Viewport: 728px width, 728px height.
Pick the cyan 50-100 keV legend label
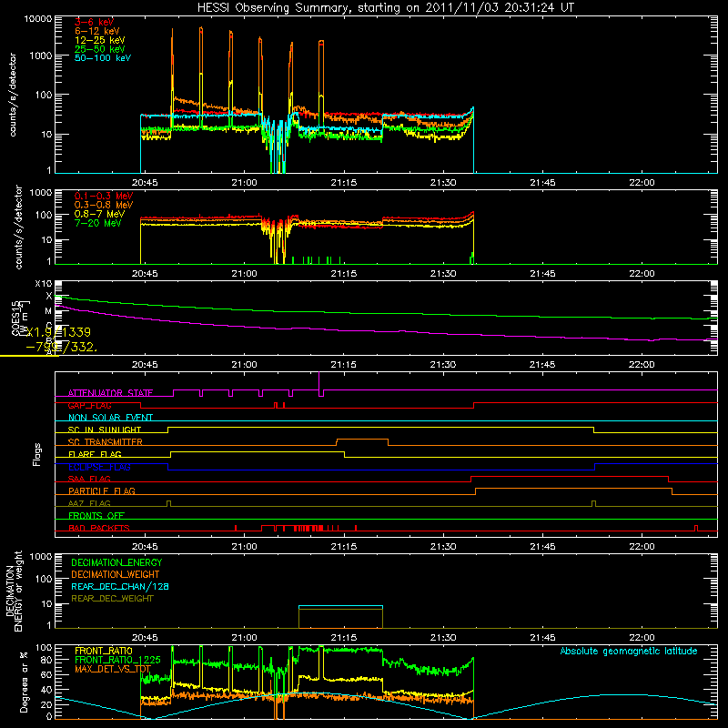click(x=103, y=58)
